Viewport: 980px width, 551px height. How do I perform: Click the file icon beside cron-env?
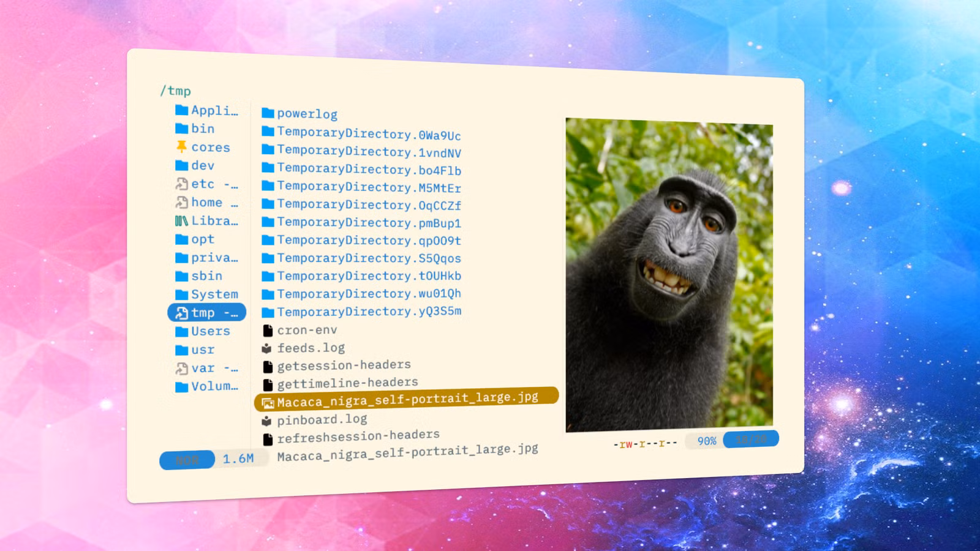point(268,331)
